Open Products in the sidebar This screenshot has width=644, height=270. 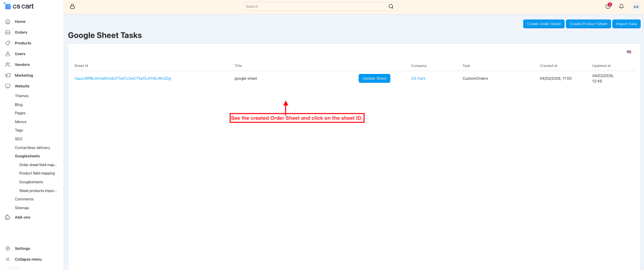pyautogui.click(x=23, y=43)
